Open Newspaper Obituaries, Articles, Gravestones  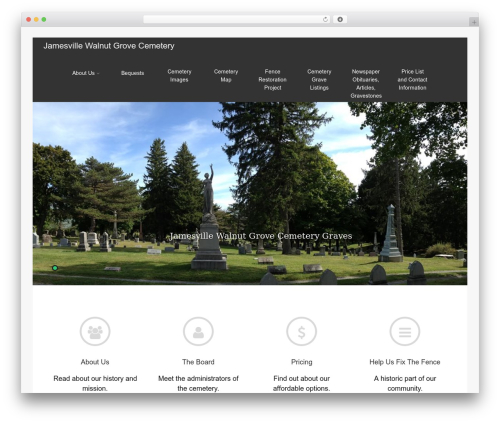tap(366, 84)
